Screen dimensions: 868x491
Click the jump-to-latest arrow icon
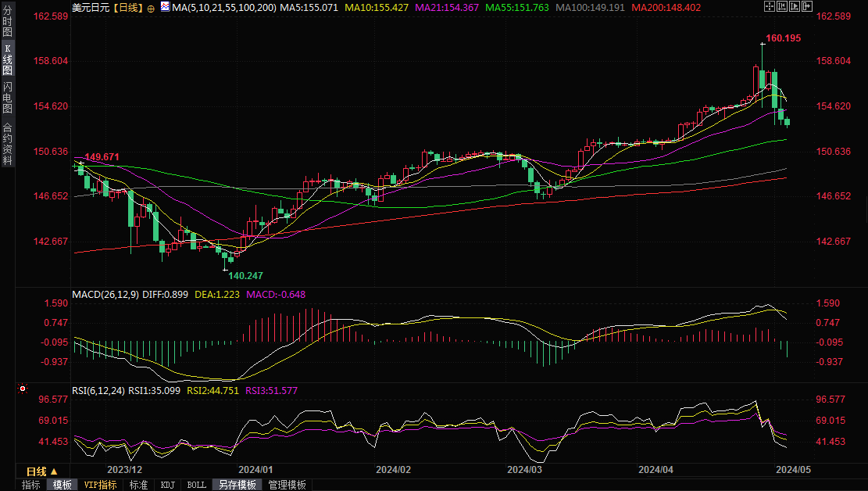coord(805,7)
